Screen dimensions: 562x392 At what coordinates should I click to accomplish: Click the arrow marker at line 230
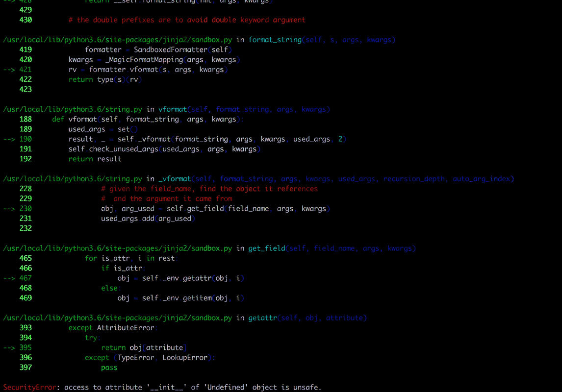click(x=9, y=209)
